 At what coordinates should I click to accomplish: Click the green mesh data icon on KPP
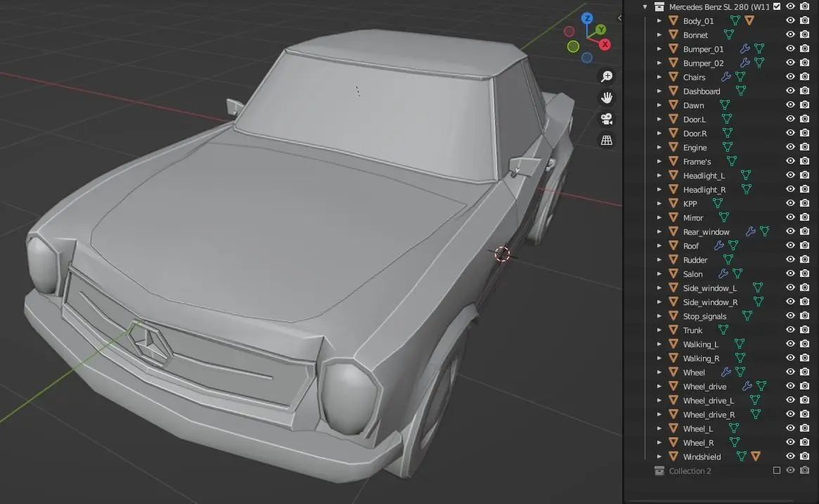(718, 203)
